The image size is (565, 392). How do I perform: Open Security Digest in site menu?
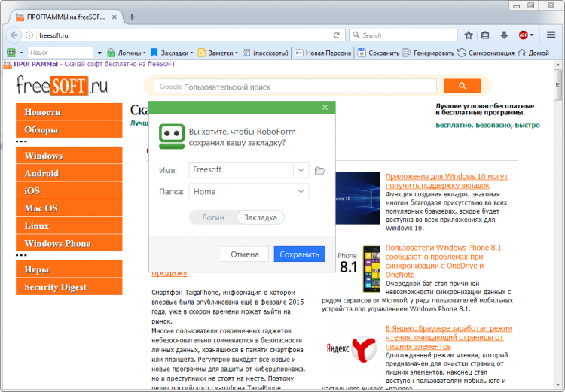[69, 287]
